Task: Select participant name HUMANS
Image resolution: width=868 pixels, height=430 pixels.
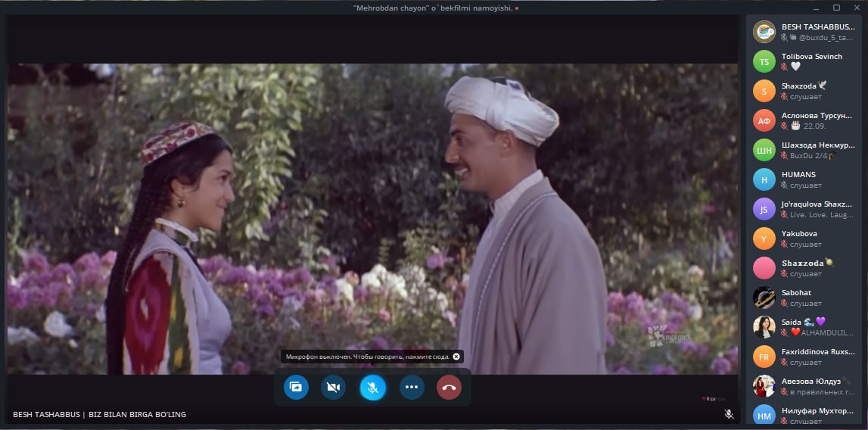Action: [799, 175]
